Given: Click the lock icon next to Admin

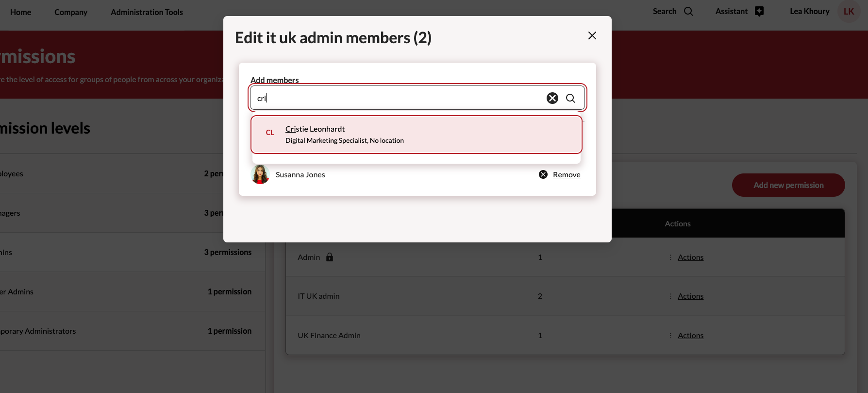Looking at the screenshot, I should click(x=330, y=257).
